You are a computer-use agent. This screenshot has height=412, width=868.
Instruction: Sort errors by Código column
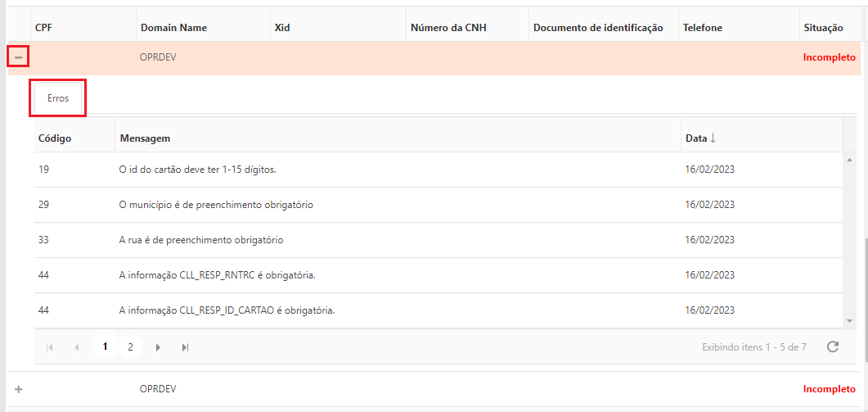pyautogui.click(x=55, y=138)
